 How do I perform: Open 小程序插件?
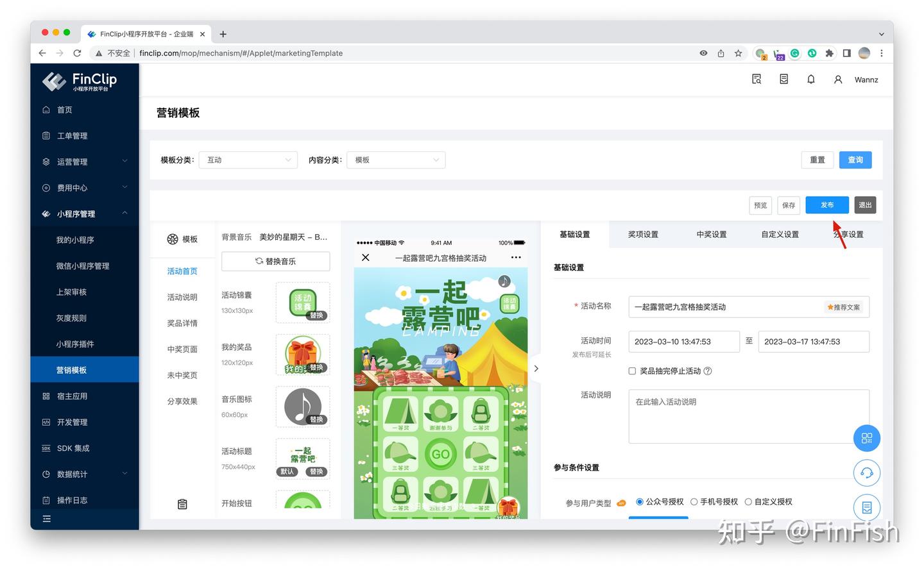coord(75,344)
